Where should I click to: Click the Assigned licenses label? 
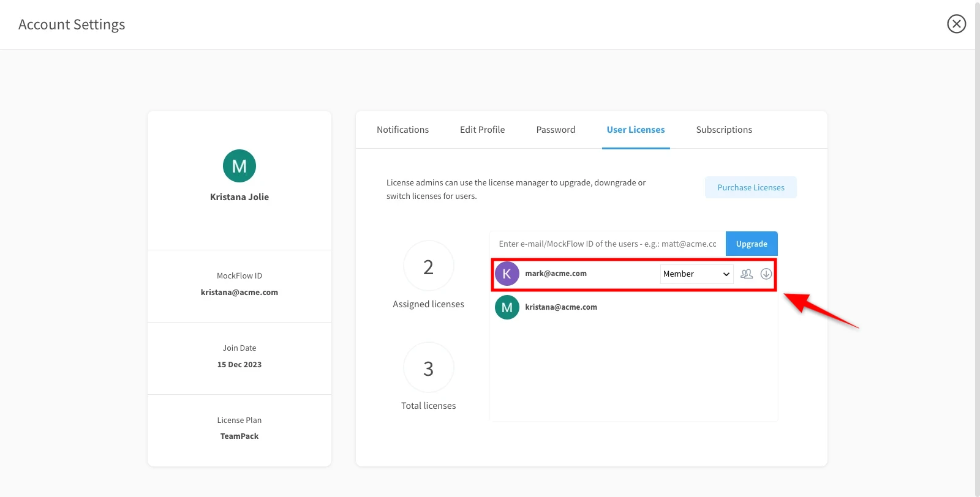(x=429, y=304)
